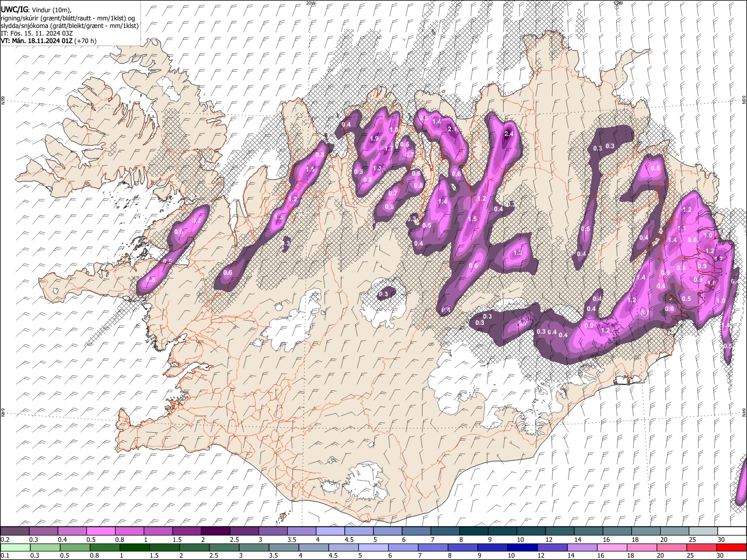Viewport: 747px width, 560px height.
Task: Click the 'UWC/IG' title text
Action: tap(14, 9)
